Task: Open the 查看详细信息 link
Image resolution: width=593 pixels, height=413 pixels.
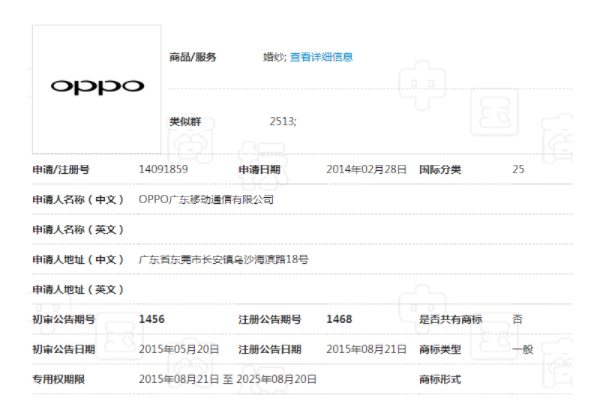Action: [x=321, y=57]
